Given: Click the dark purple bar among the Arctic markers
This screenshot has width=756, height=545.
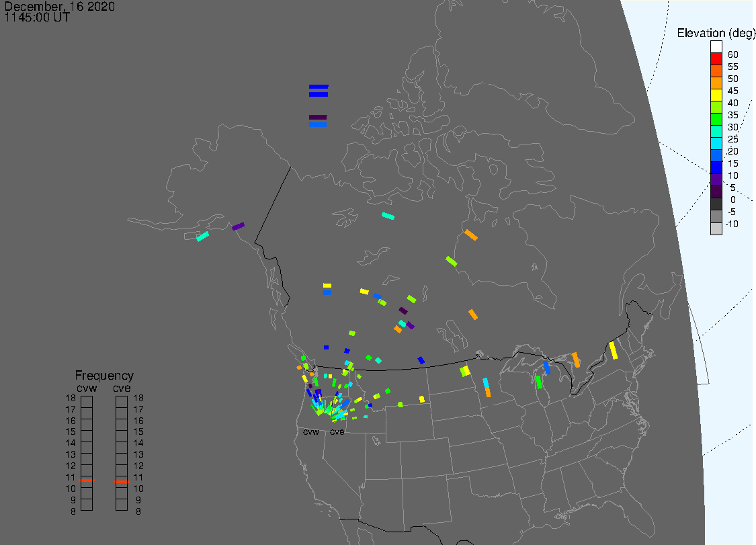Looking at the screenshot, I should point(319,117).
